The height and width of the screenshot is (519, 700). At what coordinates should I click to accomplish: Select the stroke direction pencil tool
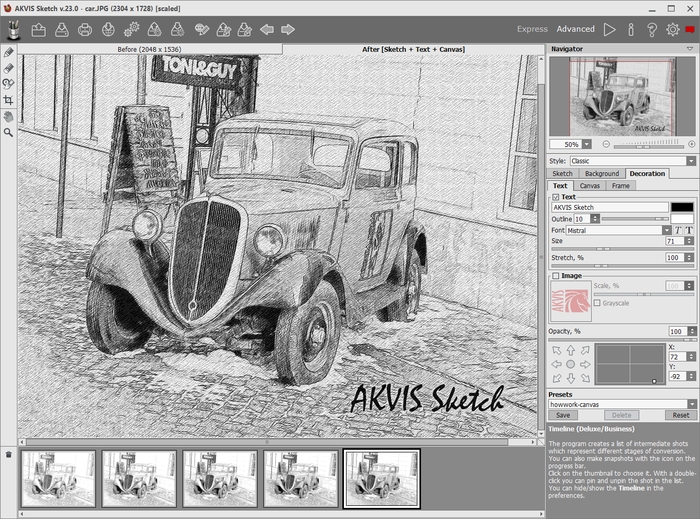click(8, 52)
